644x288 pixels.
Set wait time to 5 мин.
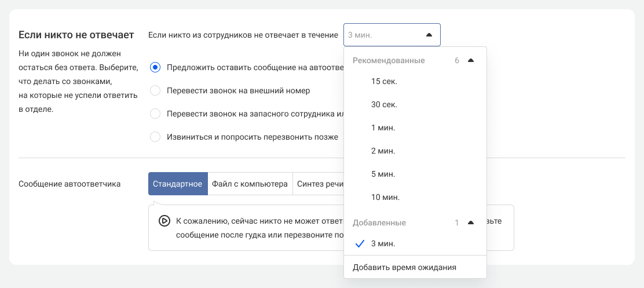tap(383, 174)
